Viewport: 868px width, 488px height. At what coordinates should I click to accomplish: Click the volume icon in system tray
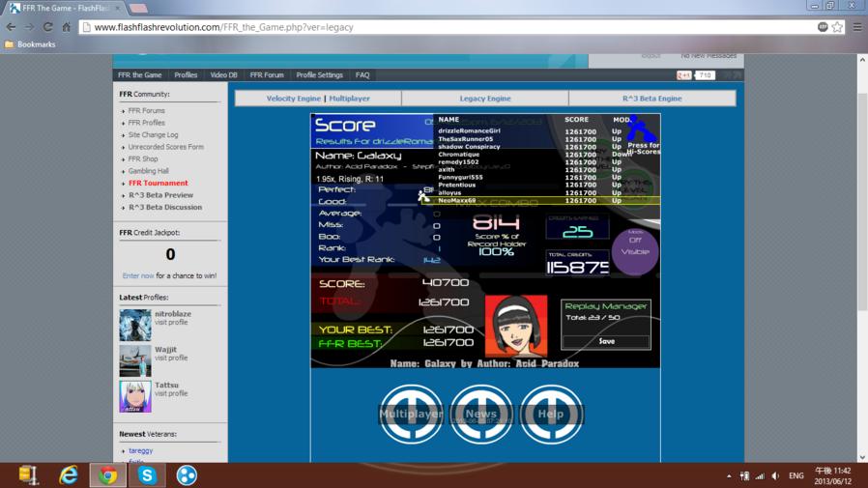775,475
